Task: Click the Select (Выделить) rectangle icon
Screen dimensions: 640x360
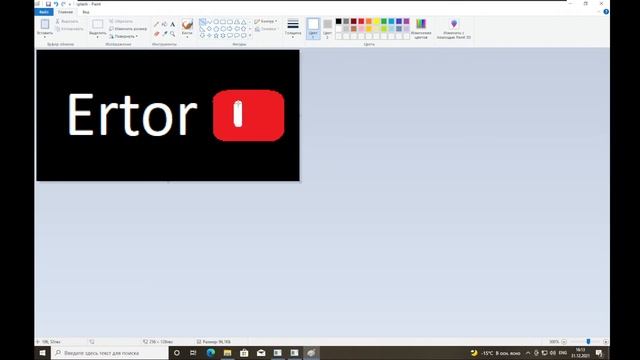Action: pos(98,24)
